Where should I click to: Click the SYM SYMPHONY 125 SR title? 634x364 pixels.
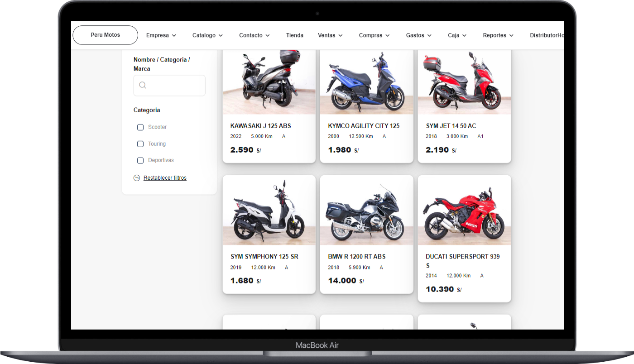click(x=264, y=257)
